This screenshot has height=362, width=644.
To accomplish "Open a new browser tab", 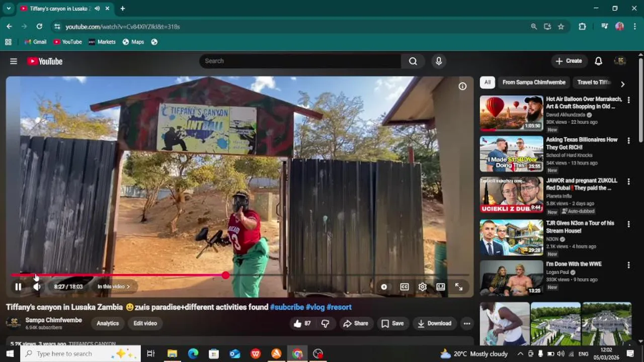I will [122, 9].
